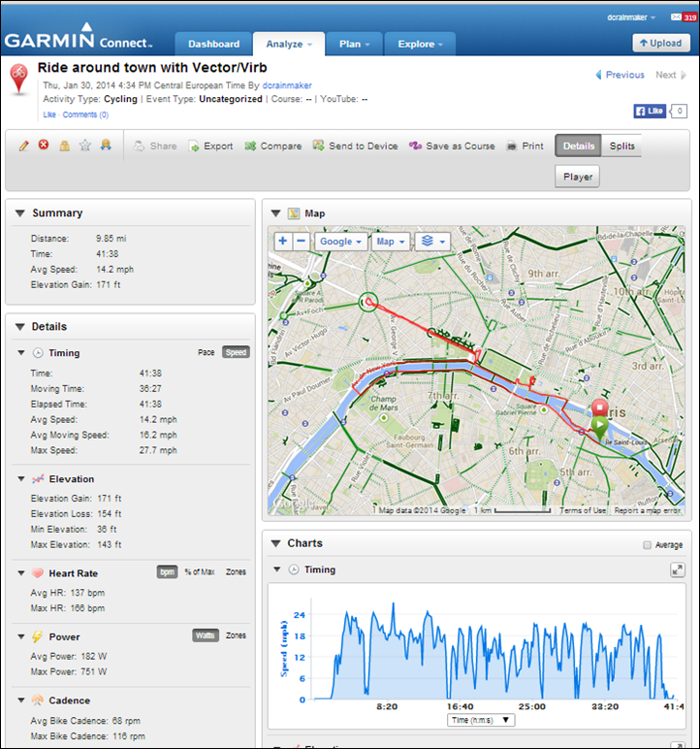Collapse the Details section
Viewport: 700px width, 749px height.
[20, 327]
